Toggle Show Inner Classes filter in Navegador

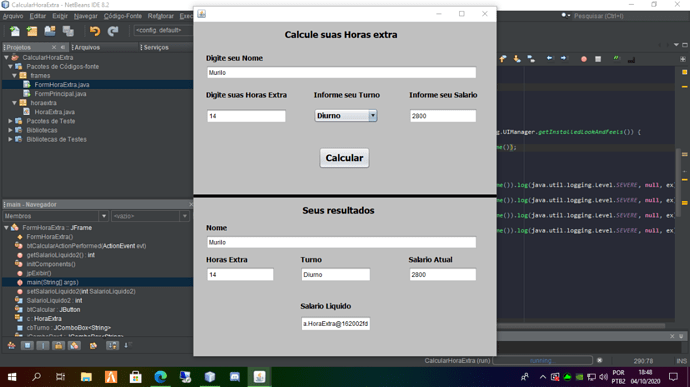click(x=74, y=346)
